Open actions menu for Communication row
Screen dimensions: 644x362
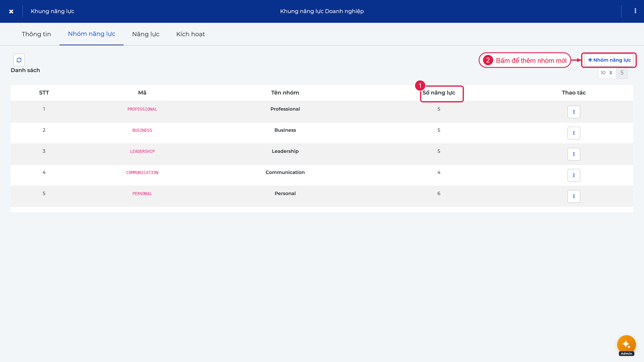(x=574, y=175)
